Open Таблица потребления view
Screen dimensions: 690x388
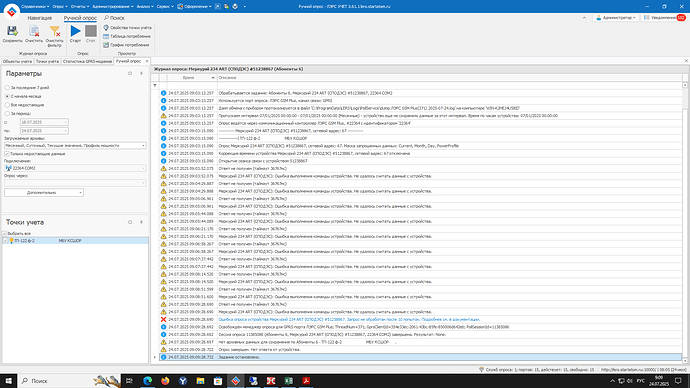pyautogui.click(x=127, y=36)
